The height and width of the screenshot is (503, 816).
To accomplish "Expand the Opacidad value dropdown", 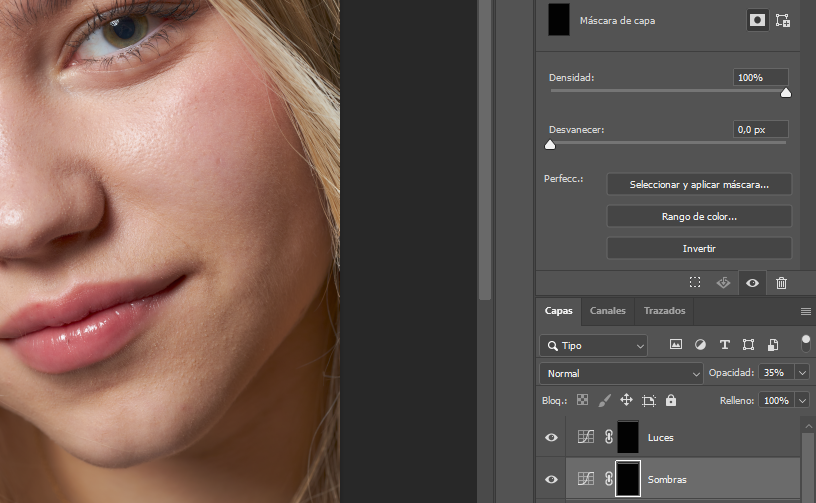I will [x=802, y=372].
